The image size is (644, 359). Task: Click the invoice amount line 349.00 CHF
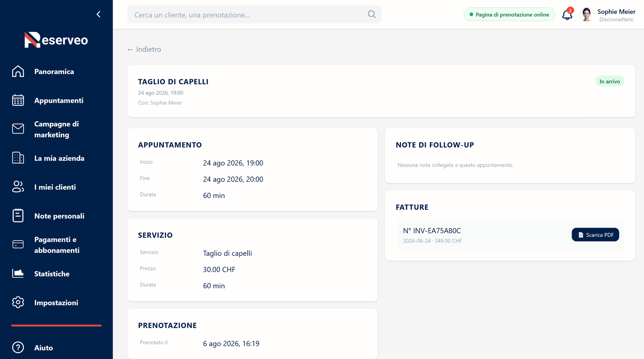pyautogui.click(x=432, y=241)
